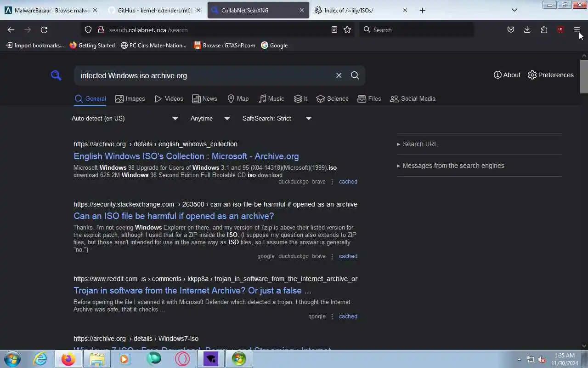Click the browser Search box
The image size is (588, 368).
point(416,30)
